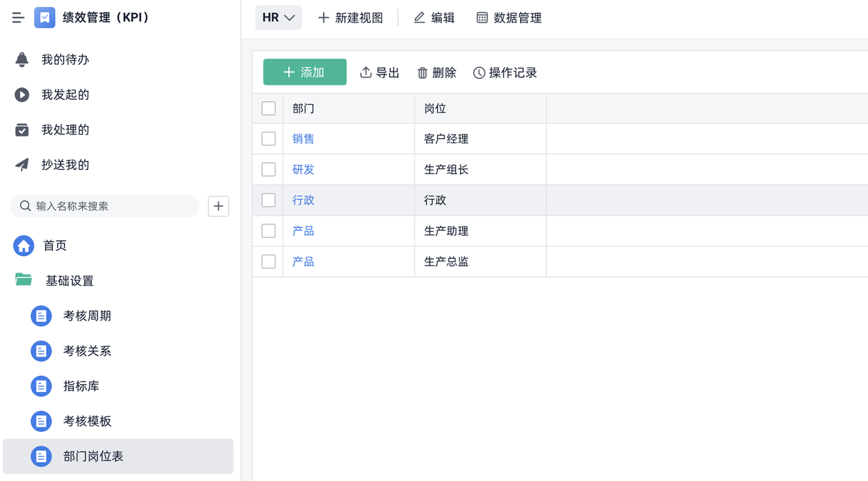
Task: Check the 行政 row checkbox
Action: (x=268, y=200)
